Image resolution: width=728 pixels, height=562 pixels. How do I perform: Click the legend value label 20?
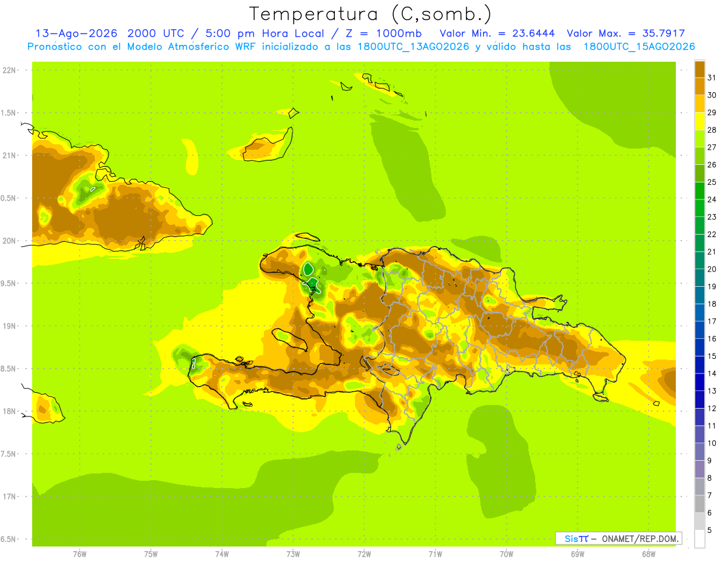(x=712, y=269)
